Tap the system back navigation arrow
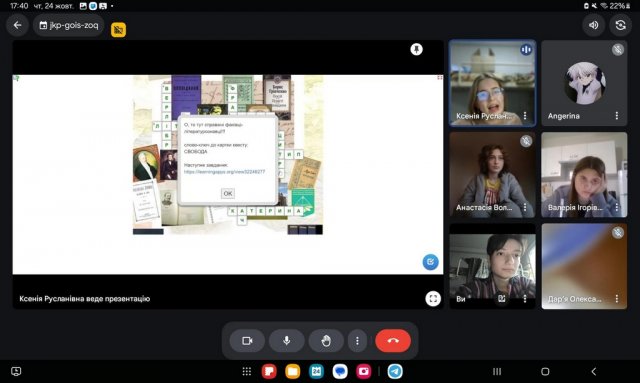Screen dimensions: 640x383 [x=593, y=371]
